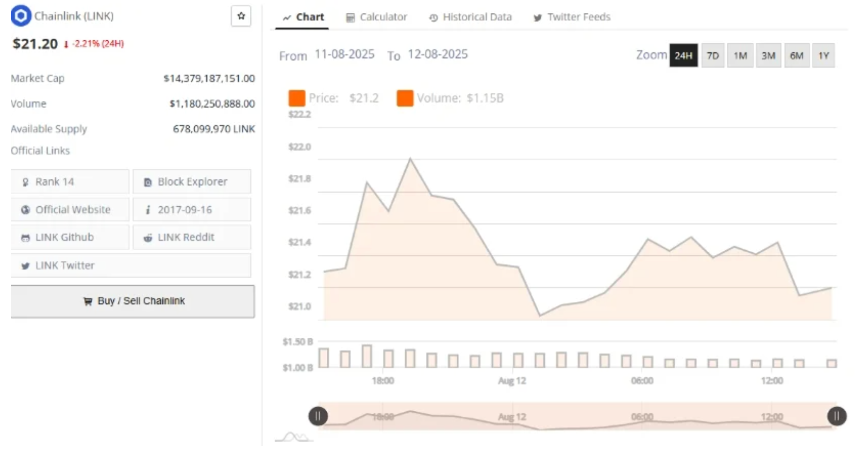This screenshot has height=452, width=868.
Task: Select the 1M zoom range
Action: click(740, 56)
